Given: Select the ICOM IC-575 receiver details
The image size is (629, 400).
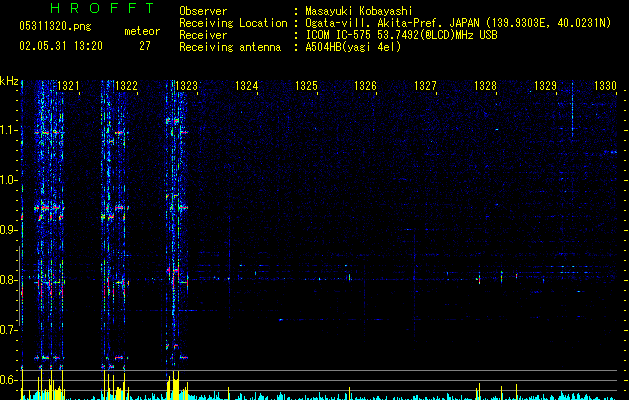Looking at the screenshot, I should (x=401, y=35).
